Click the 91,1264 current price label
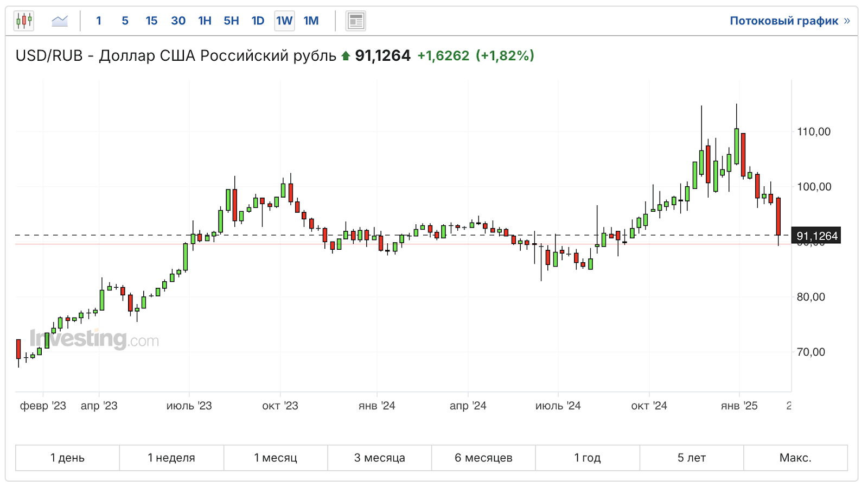The height and width of the screenshot is (493, 868). (816, 236)
